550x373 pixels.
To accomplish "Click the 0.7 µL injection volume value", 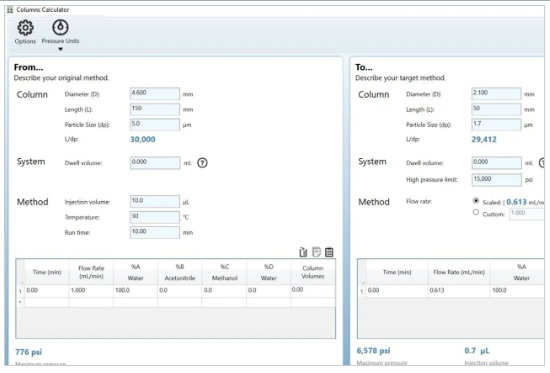I will pos(477,351).
